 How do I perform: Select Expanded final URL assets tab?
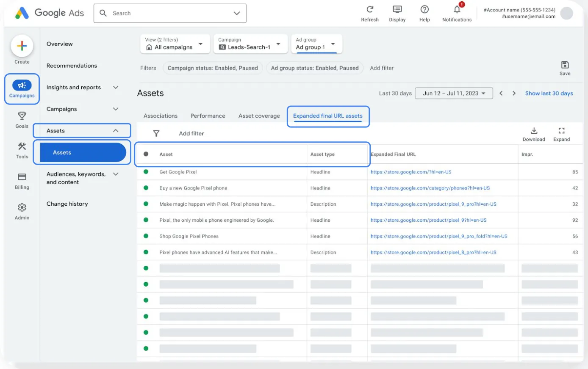(x=328, y=116)
